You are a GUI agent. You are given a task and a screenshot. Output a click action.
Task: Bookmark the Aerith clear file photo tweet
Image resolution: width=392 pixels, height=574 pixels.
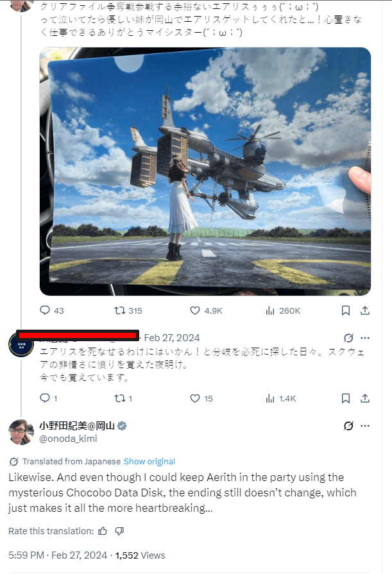point(345,310)
